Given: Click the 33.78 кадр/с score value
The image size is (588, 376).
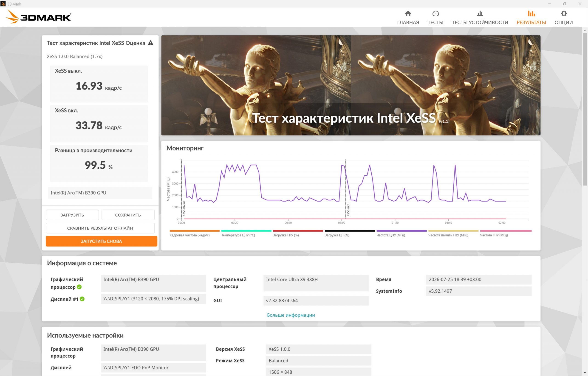Looking at the screenshot, I should [99, 126].
